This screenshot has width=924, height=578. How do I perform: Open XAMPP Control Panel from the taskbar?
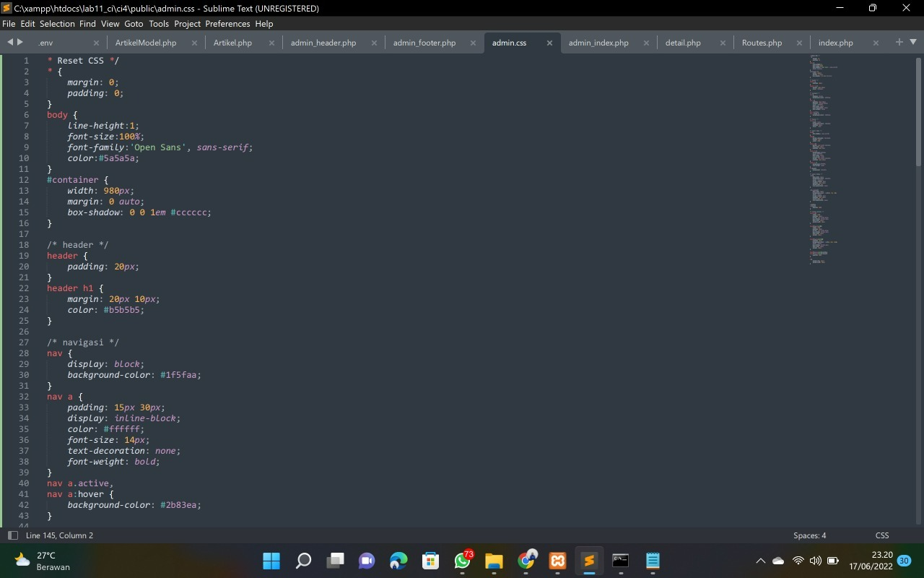557,561
